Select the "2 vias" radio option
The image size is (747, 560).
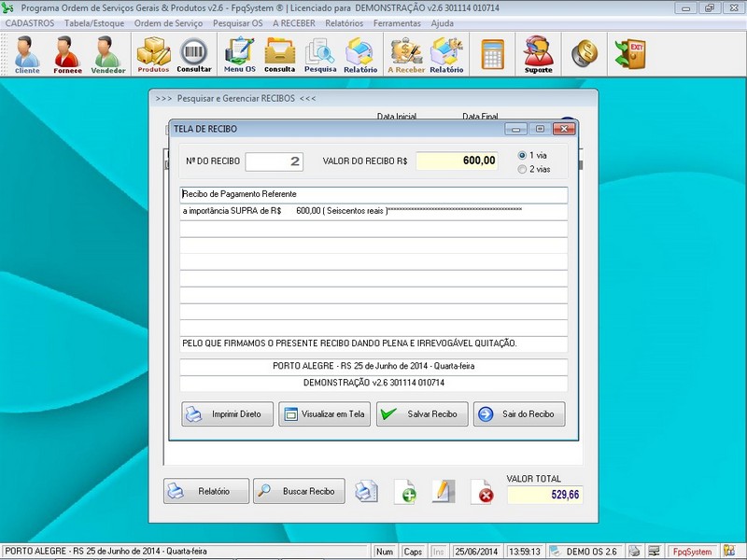(522, 169)
